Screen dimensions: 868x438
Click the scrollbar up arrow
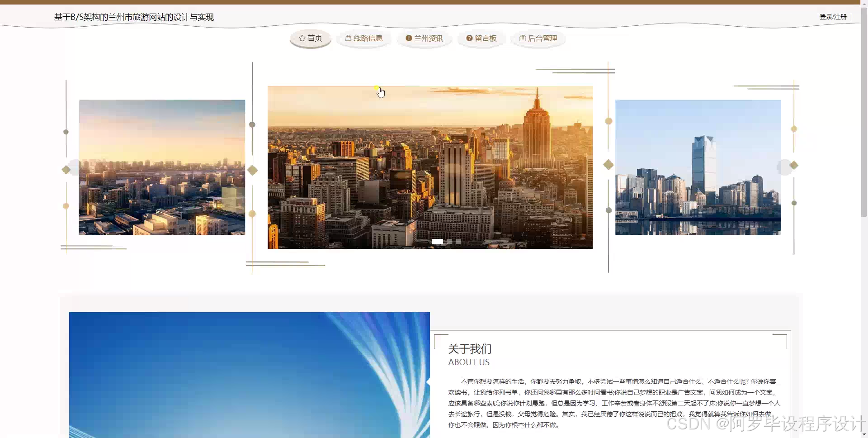[864, 4]
